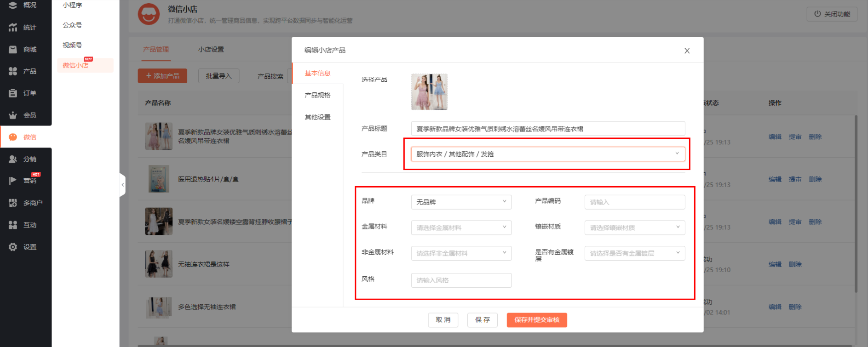Open the 会员 members crown icon
Viewport: 868px width, 347px height.
tap(13, 115)
